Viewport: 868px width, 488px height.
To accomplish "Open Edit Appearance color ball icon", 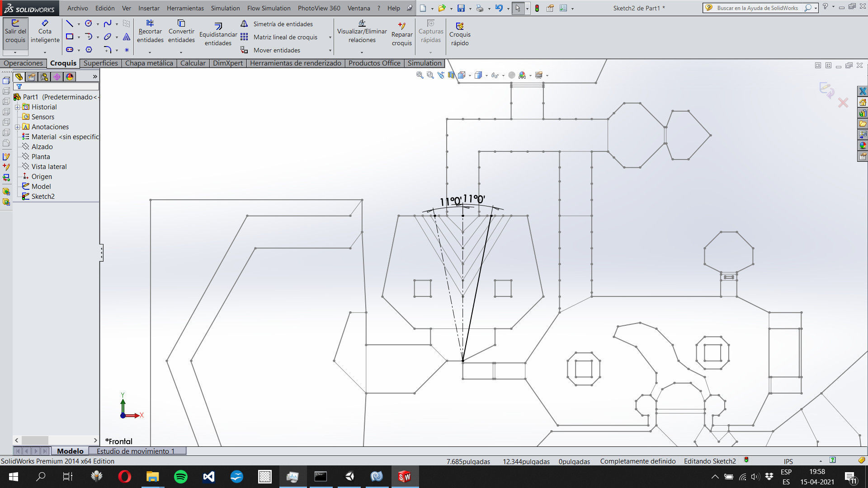I will coord(522,75).
